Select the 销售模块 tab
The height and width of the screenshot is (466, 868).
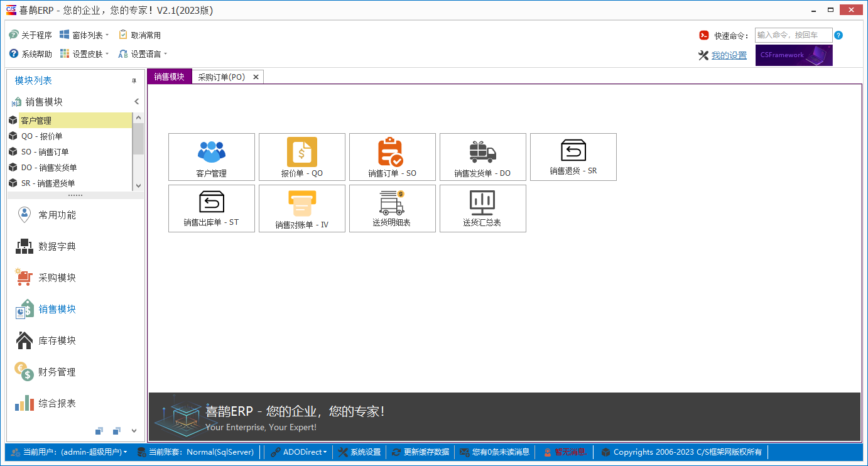click(168, 76)
